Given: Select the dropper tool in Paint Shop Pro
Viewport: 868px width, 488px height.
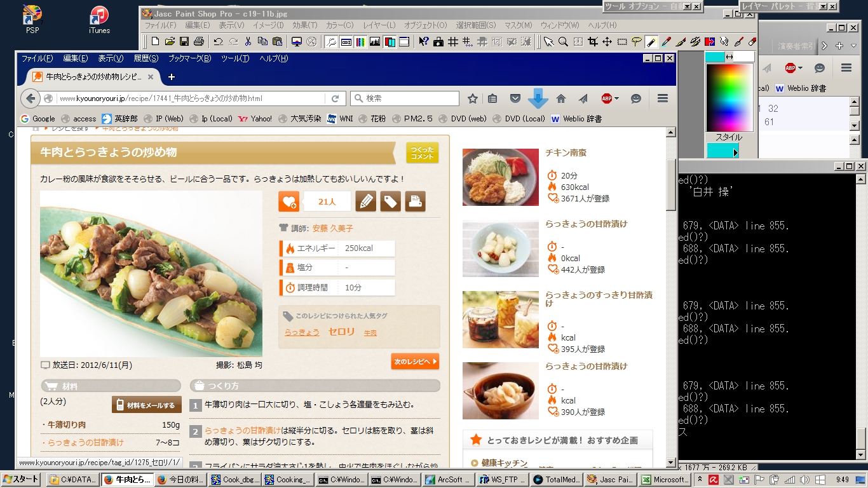Looking at the screenshot, I should pyautogui.click(x=666, y=42).
